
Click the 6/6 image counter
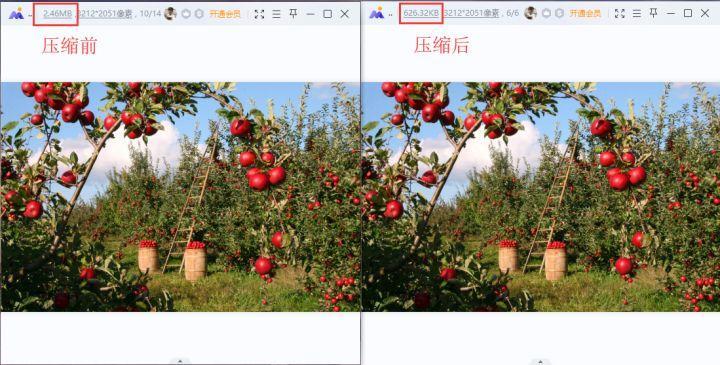click(x=512, y=14)
